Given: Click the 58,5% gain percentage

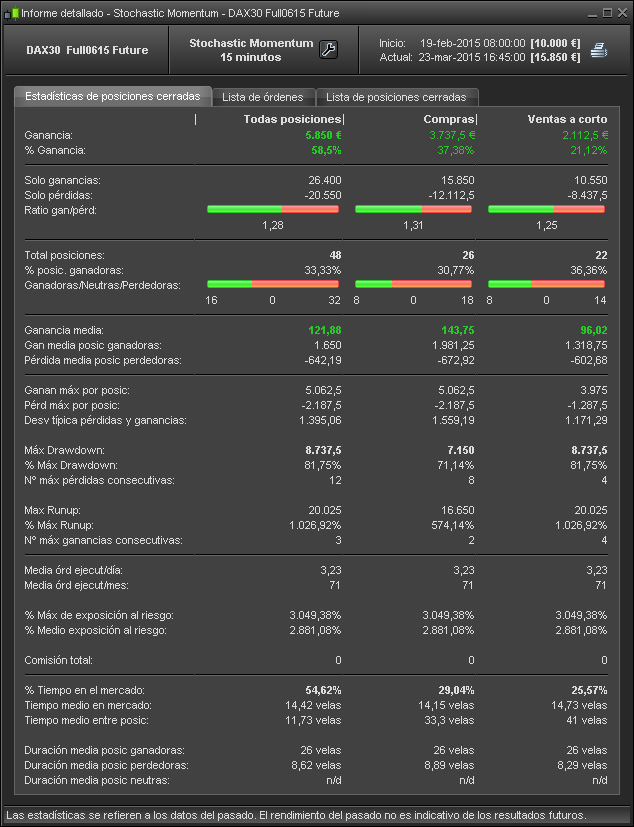Looking at the screenshot, I should [326, 150].
